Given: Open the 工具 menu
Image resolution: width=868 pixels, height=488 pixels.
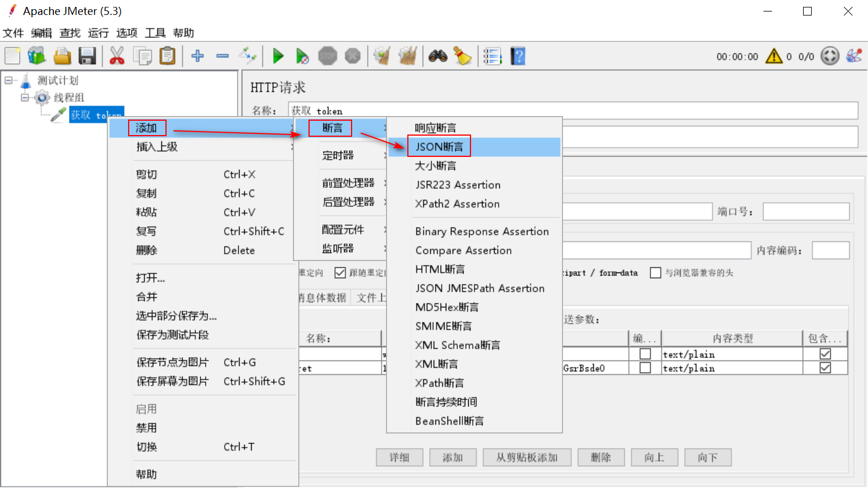Looking at the screenshot, I should click(155, 33).
